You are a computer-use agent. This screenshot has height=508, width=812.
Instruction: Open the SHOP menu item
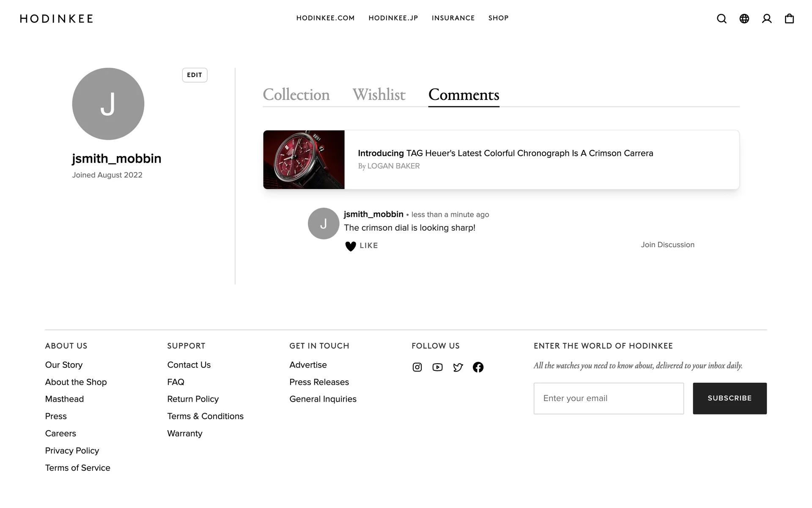point(498,18)
